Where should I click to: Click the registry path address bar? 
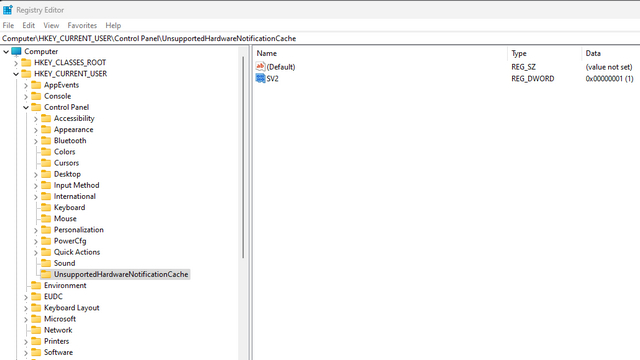point(320,38)
